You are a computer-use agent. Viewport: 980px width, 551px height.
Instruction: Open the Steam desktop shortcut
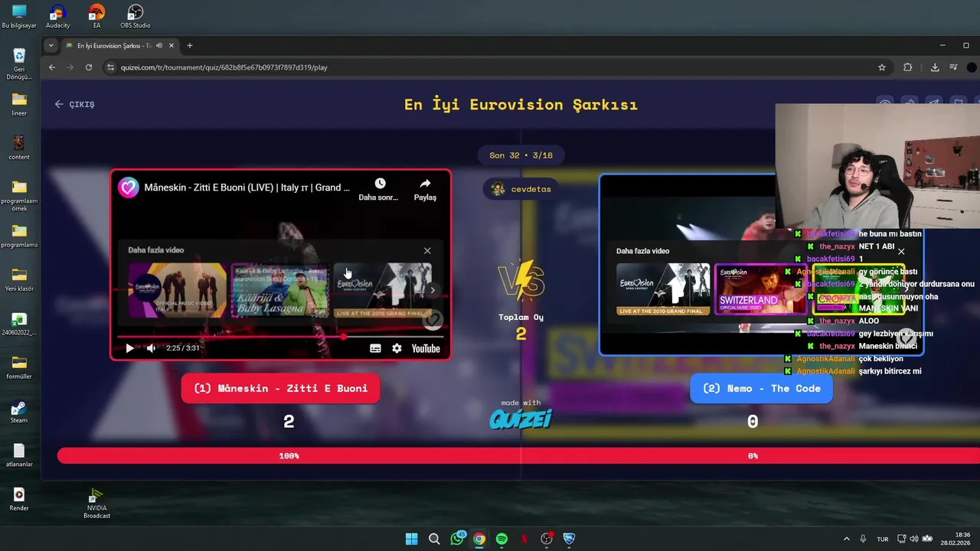(x=19, y=412)
